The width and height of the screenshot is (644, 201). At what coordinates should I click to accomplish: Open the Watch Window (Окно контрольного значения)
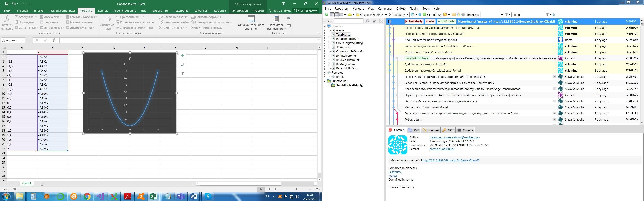251,22
